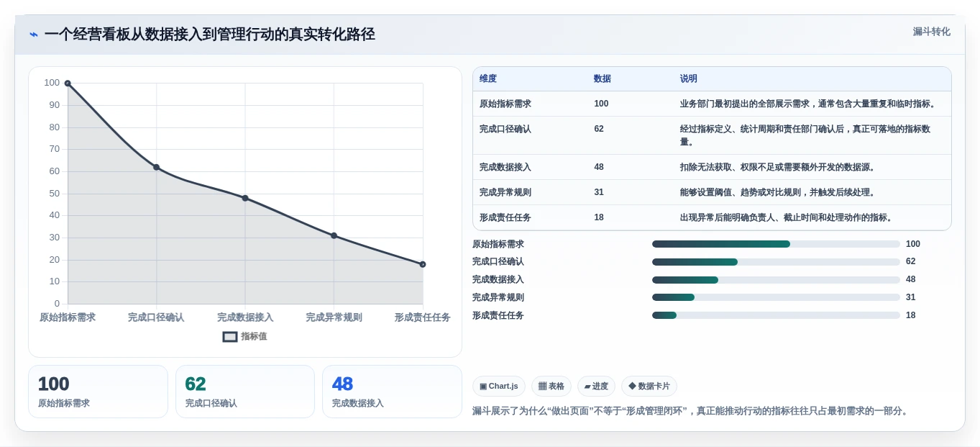Click the 维度 column header
The height and width of the screenshot is (447, 980).
tap(488, 78)
